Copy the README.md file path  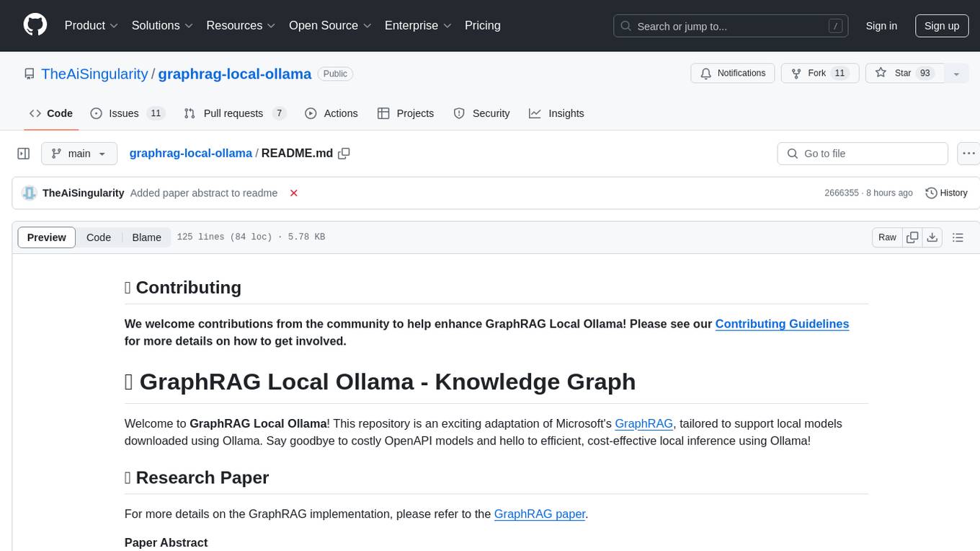pyautogui.click(x=344, y=153)
